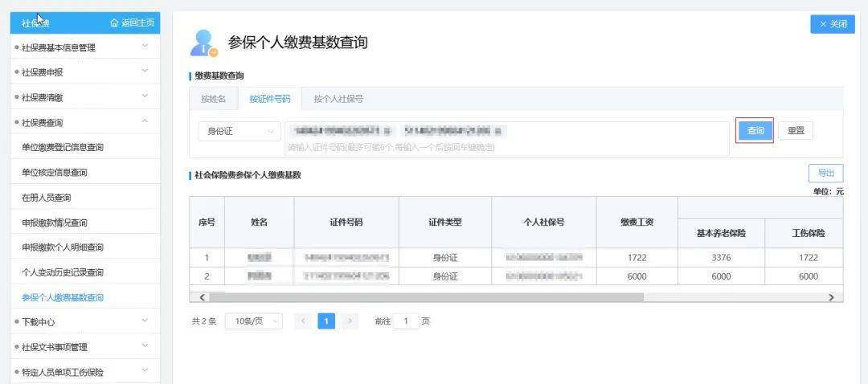Switch to the 按个人社保号 tab
The width and height of the screenshot is (868, 384).
(338, 99)
